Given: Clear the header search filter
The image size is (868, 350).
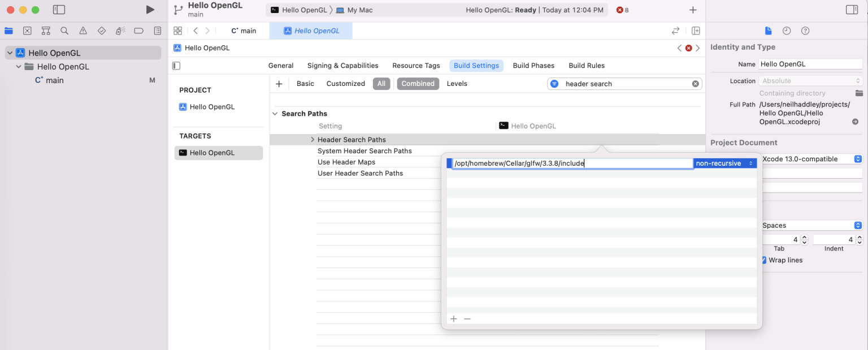Looking at the screenshot, I should point(696,84).
